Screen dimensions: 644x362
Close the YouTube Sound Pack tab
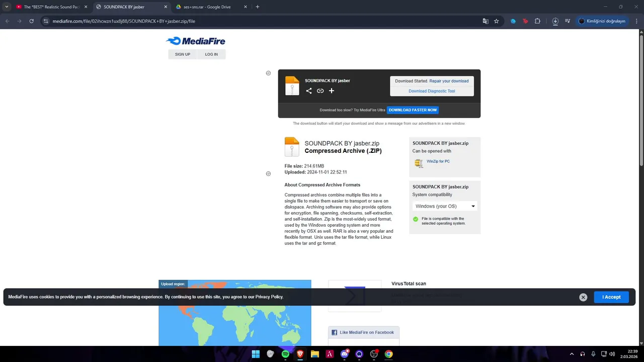[x=86, y=7]
